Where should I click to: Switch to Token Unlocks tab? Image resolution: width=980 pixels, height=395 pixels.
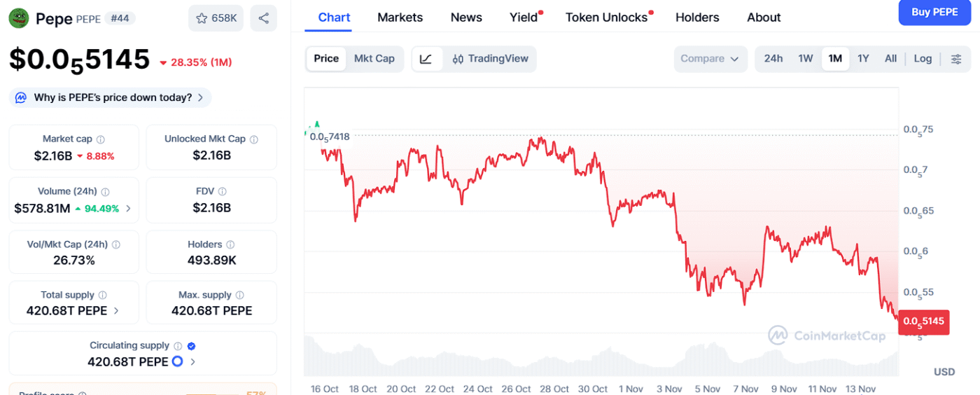coord(606,18)
